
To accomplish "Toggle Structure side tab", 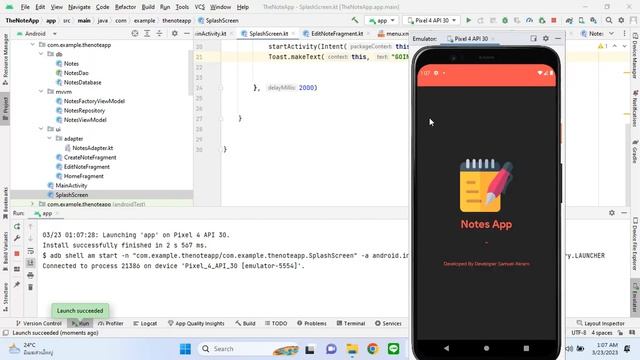I will (x=5, y=297).
